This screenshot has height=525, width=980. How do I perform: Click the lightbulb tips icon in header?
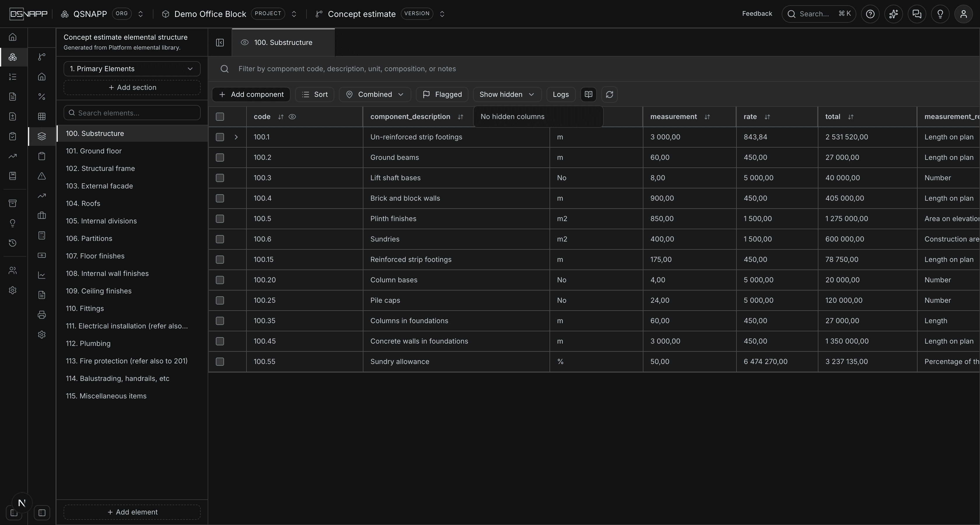click(x=940, y=14)
